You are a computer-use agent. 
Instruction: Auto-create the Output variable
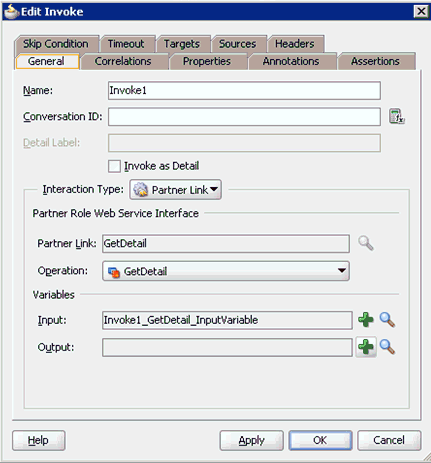366,347
